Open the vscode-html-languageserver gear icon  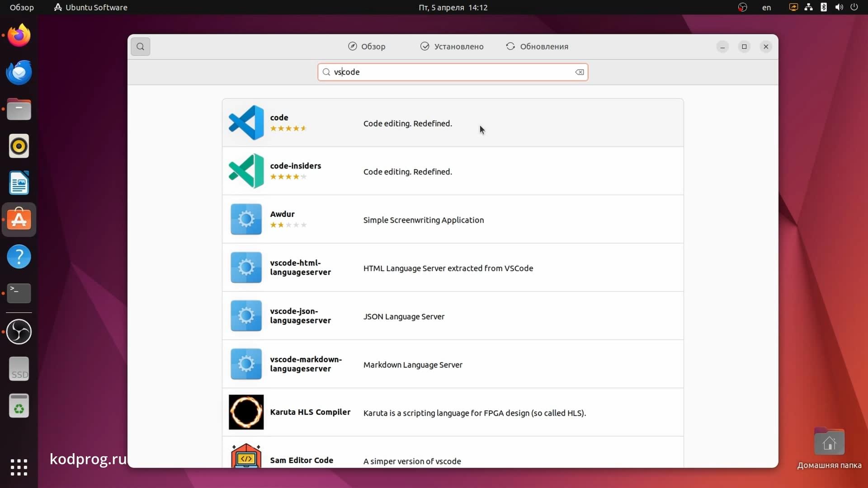point(246,267)
